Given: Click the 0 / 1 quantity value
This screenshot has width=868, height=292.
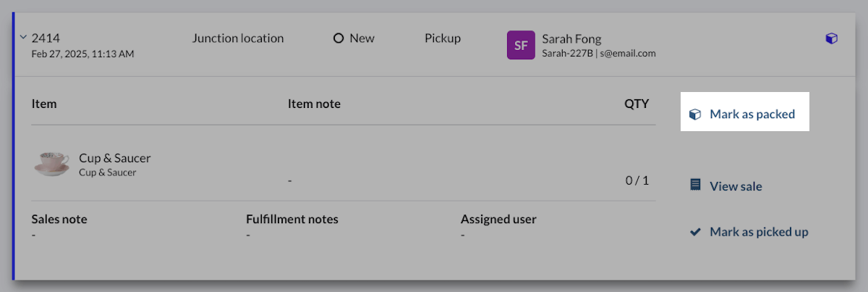Looking at the screenshot, I should pyautogui.click(x=637, y=180).
